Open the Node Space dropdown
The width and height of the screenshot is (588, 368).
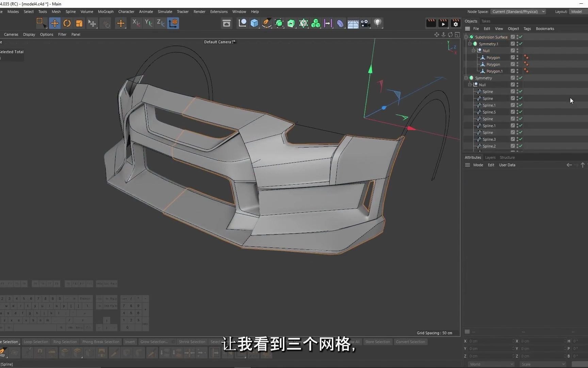point(518,12)
